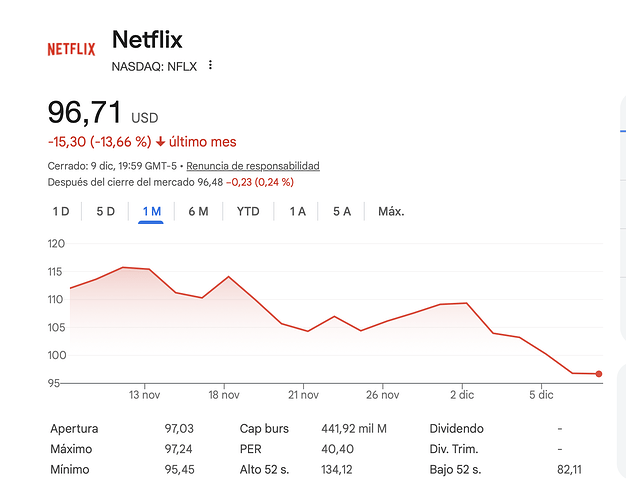Image resolution: width=626 pixels, height=500 pixels.
Task: Click the Bajo 52 s. value 82,11
Action: 569,469
